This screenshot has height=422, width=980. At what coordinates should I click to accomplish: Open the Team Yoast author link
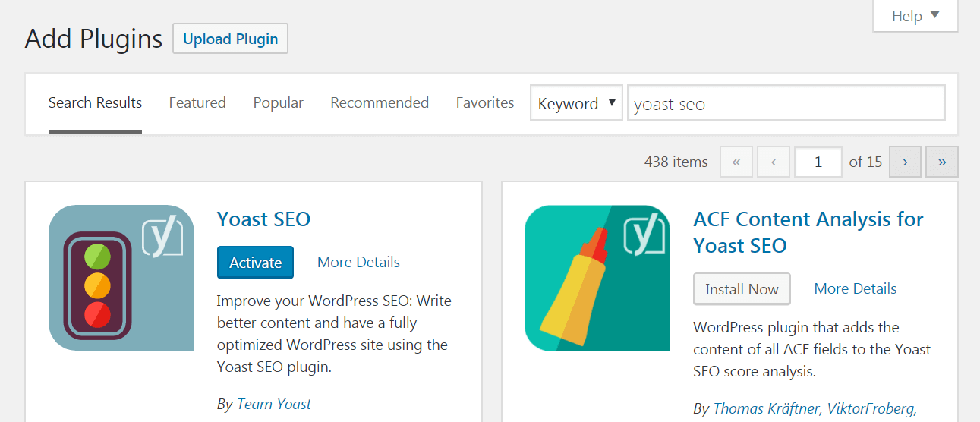274,405
